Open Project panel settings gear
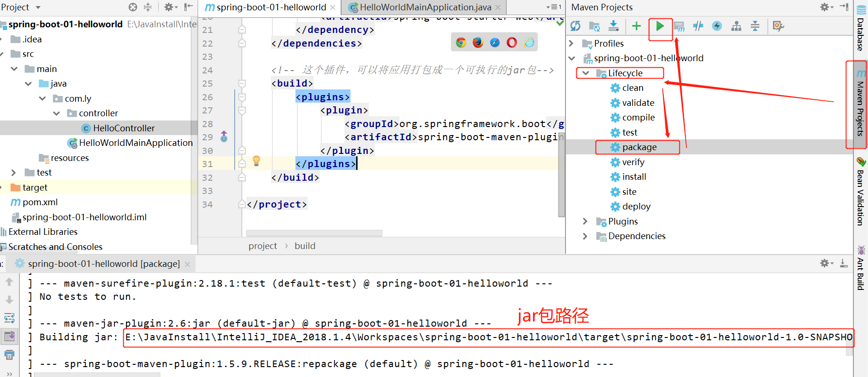 pos(170,7)
